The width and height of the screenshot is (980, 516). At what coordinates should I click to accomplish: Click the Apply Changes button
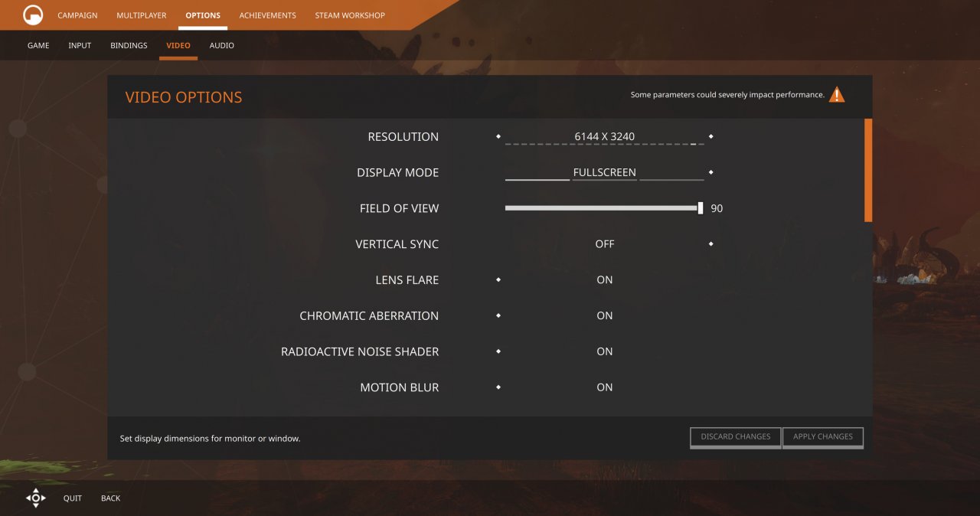(823, 437)
